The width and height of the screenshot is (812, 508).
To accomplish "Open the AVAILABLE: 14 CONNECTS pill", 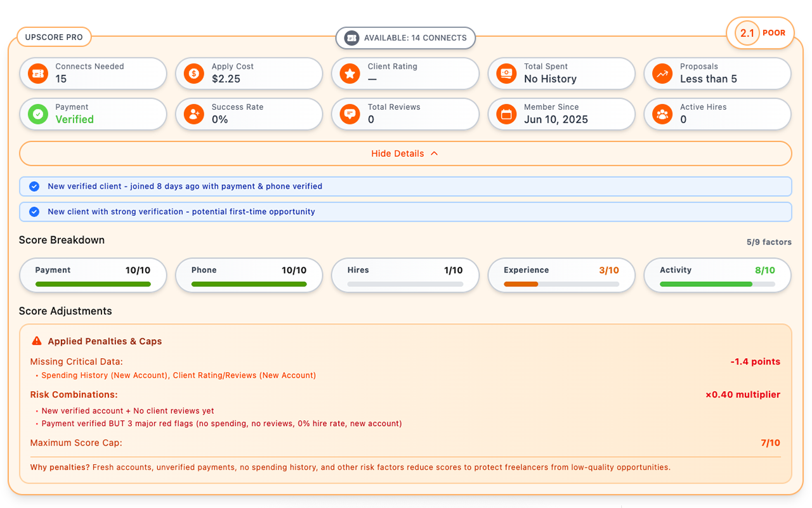I will pos(405,37).
